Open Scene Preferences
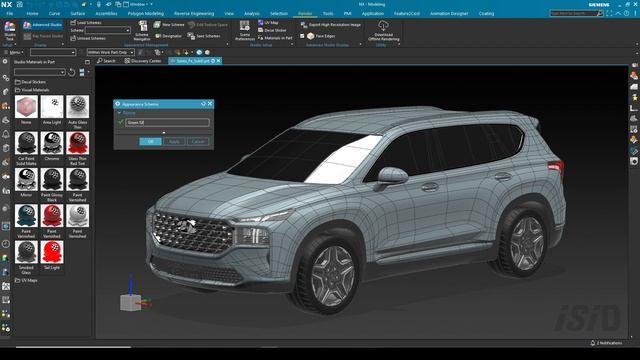 click(244, 31)
